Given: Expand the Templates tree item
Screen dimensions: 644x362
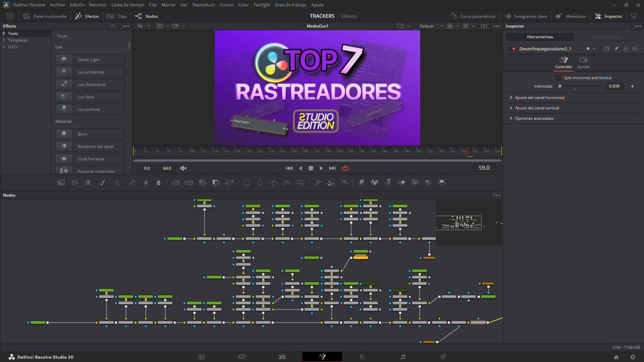Looking at the screenshot, I should point(4,40).
